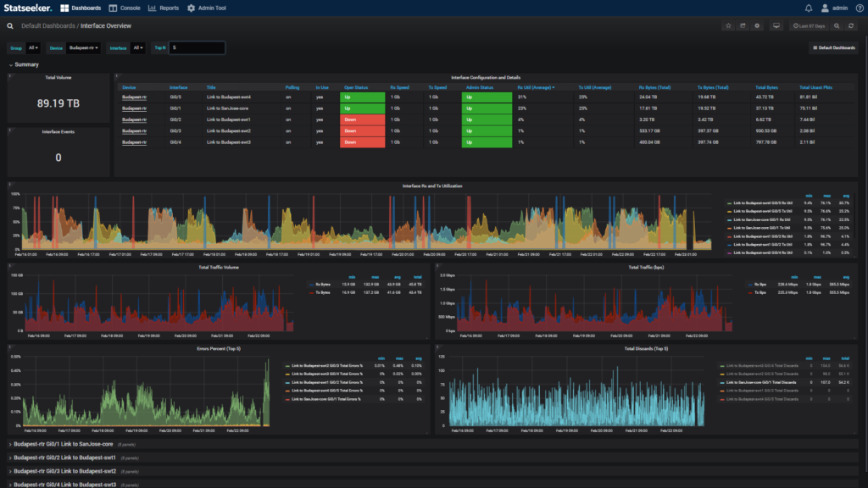Toggle Budapest-swt4 Gi0/5 Rx Util legend series

click(x=763, y=203)
